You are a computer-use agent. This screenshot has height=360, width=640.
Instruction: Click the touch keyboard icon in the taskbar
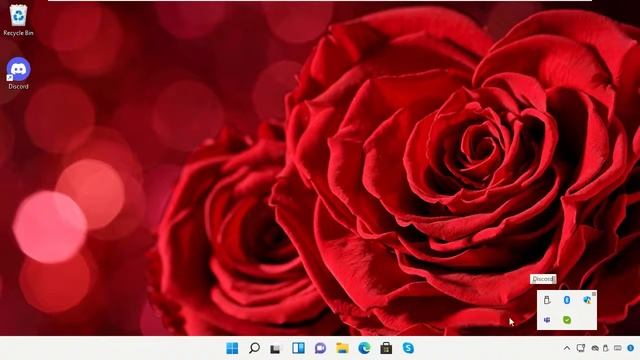(618, 348)
